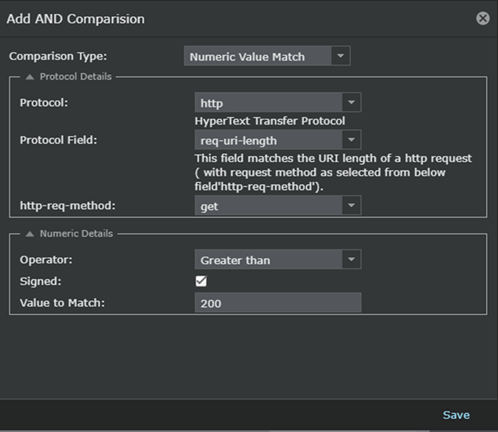Click the HyperText Transfer Protocol description text
498x432 pixels.
point(270,121)
